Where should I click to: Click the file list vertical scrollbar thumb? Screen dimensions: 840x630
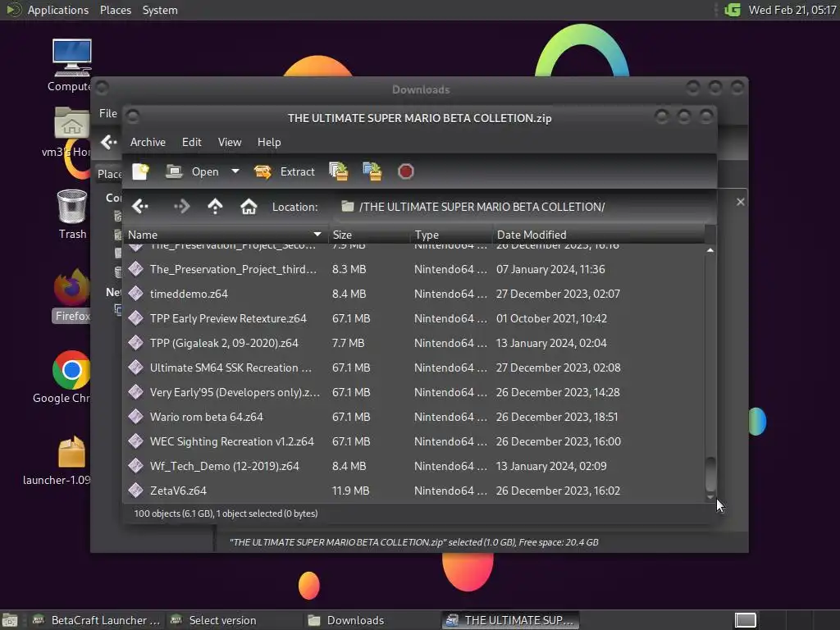[710, 473]
